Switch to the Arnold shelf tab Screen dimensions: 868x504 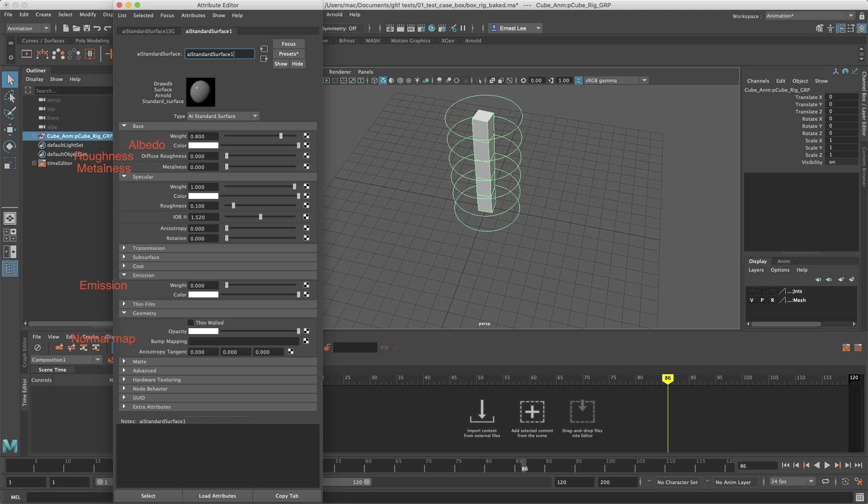pyautogui.click(x=473, y=41)
